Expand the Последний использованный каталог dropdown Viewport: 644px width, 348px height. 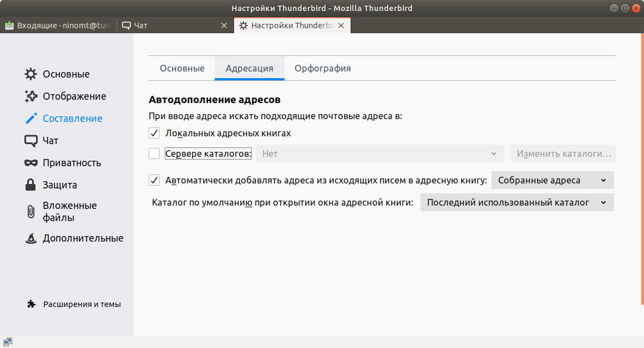pos(516,202)
